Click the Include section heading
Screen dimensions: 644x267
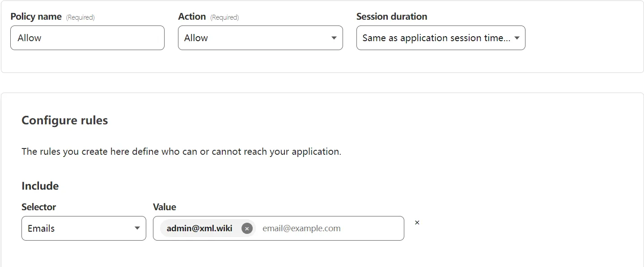(x=40, y=186)
